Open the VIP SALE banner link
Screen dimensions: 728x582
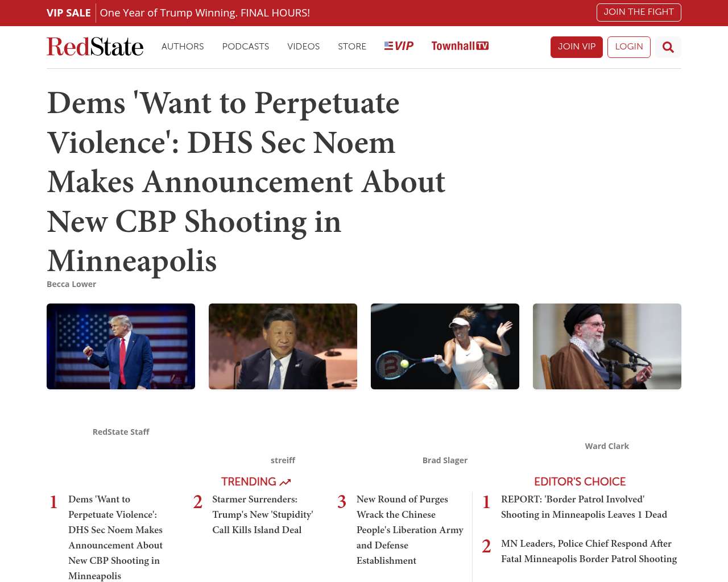coord(178,13)
